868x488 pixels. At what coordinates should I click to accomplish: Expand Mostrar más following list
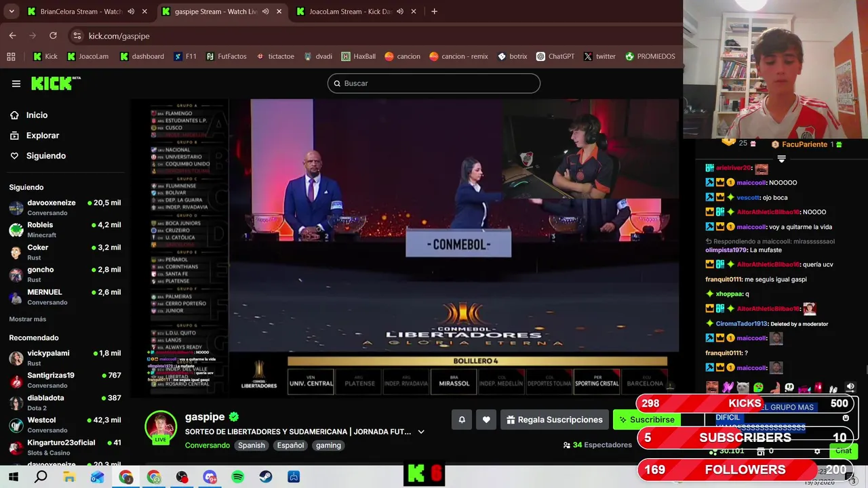28,319
